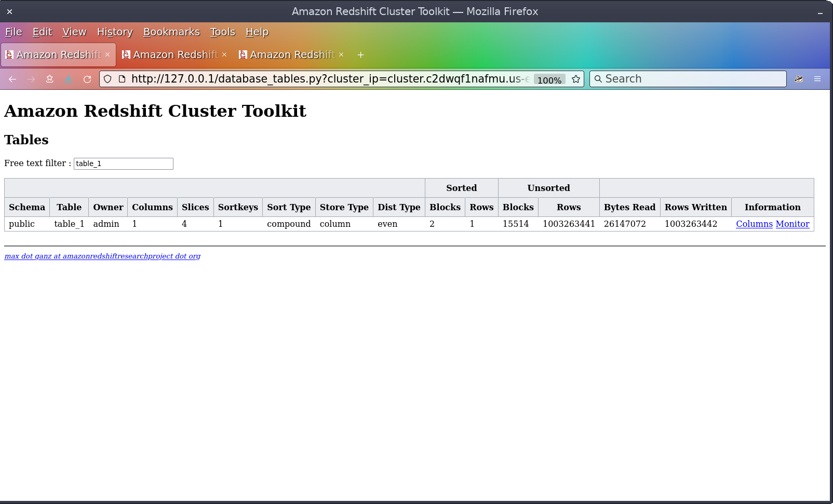Open the Help menu
Screen dimensions: 833x504
(x=257, y=32)
